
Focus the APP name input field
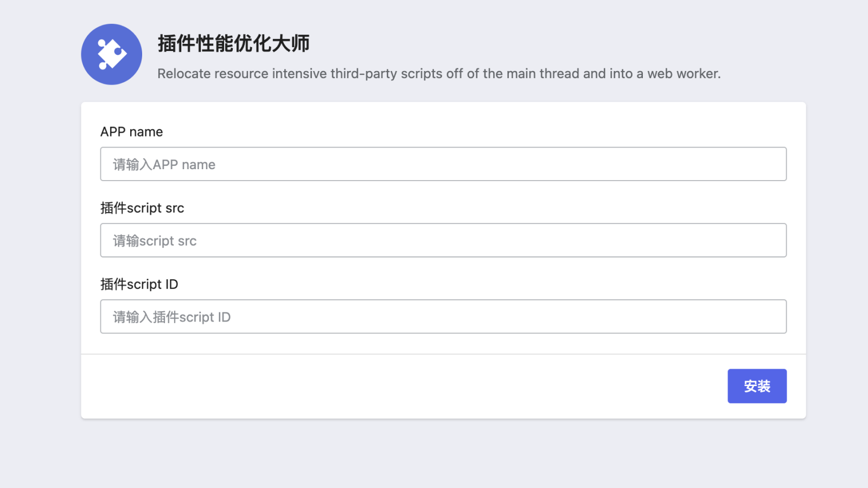pyautogui.click(x=443, y=164)
